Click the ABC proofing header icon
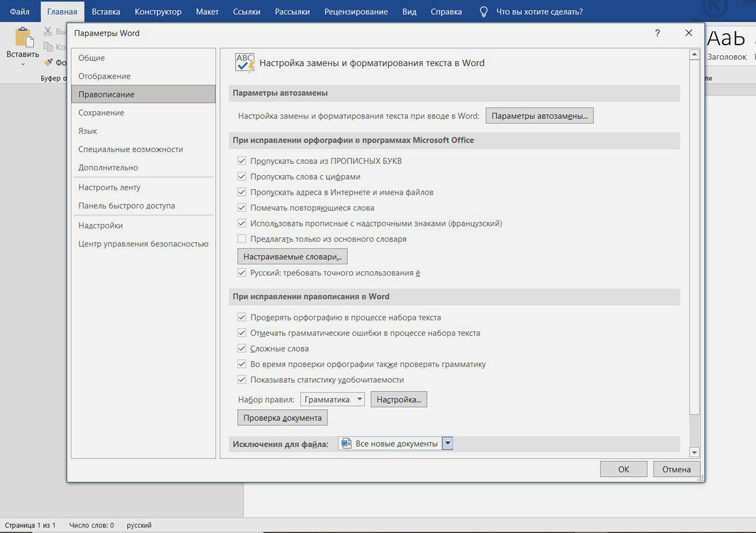The height and width of the screenshot is (533, 756). [x=244, y=63]
